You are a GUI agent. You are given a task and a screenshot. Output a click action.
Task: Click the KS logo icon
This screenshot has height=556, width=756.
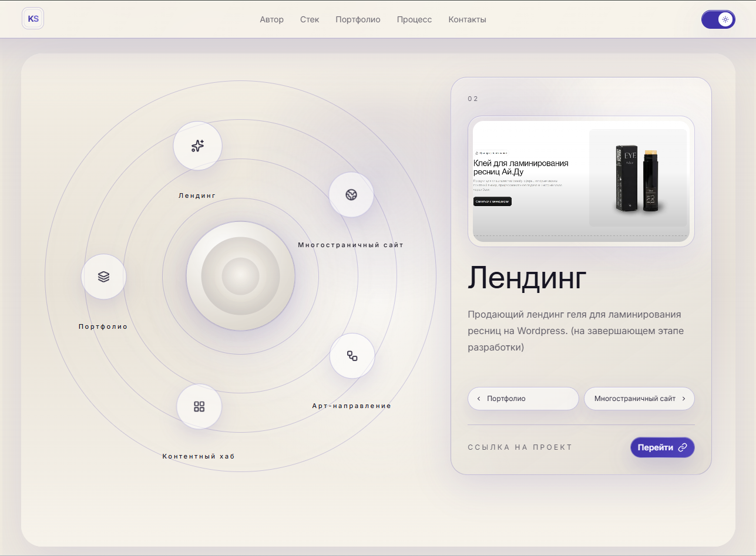[33, 19]
